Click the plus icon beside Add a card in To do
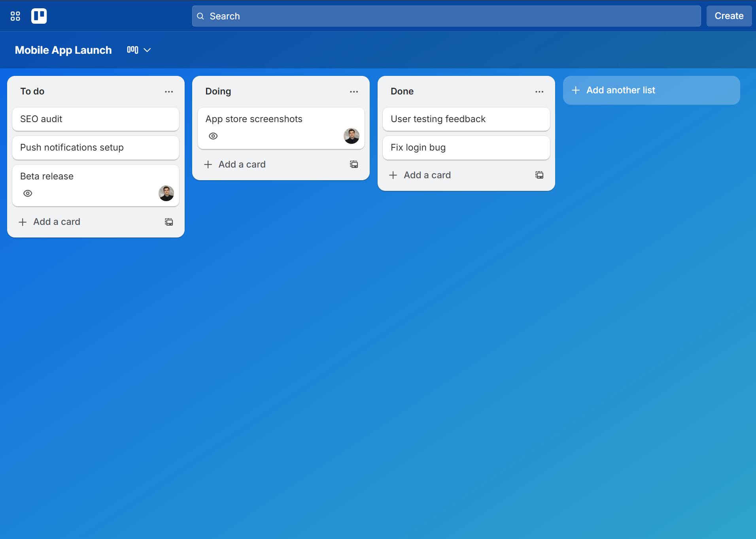This screenshot has width=756, height=539. pos(23,222)
